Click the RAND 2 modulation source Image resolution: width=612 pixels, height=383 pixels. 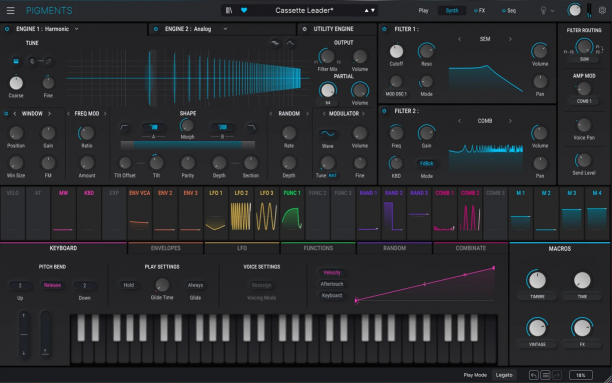393,213
